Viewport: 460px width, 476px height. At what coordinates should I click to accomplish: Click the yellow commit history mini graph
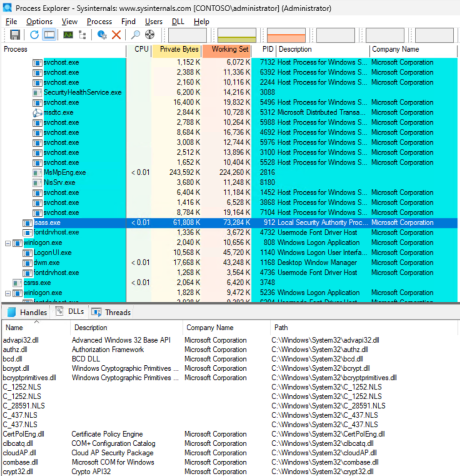point(237,35)
